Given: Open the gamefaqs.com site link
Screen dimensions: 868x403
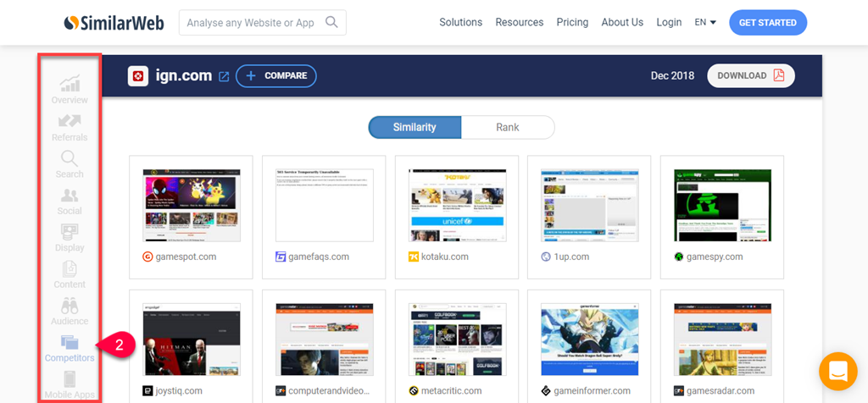Looking at the screenshot, I should pyautogui.click(x=319, y=257).
